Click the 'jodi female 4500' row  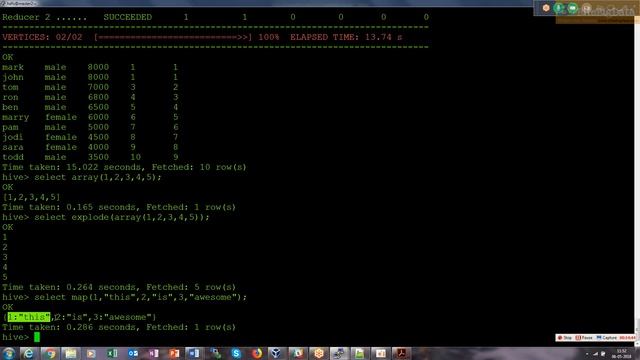point(90,137)
